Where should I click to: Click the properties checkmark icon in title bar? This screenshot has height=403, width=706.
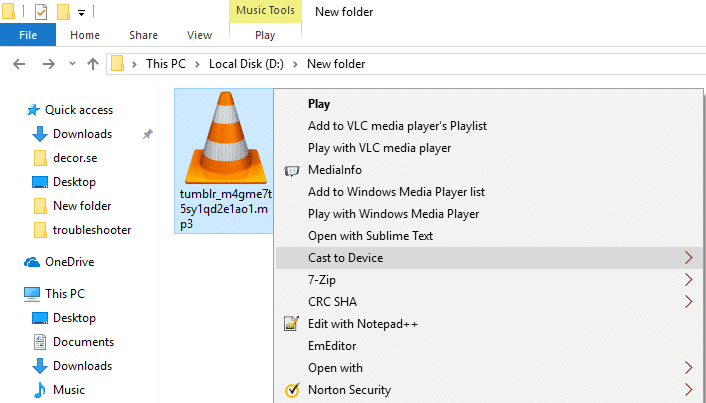[x=41, y=12]
